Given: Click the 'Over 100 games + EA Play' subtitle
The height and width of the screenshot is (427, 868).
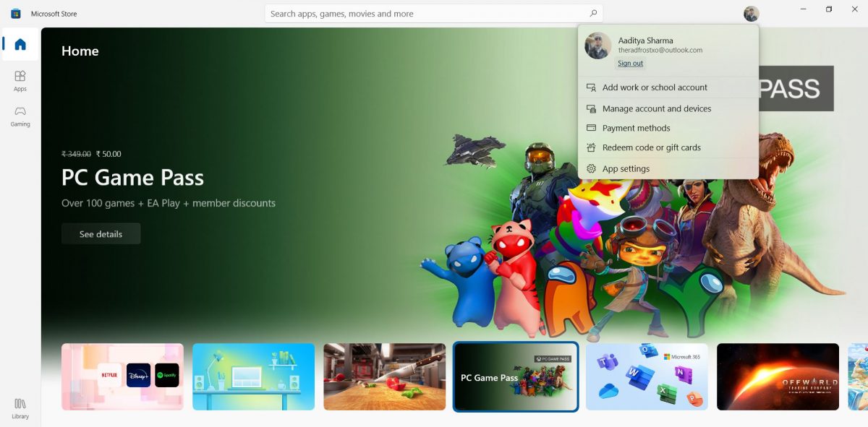Looking at the screenshot, I should (x=169, y=204).
